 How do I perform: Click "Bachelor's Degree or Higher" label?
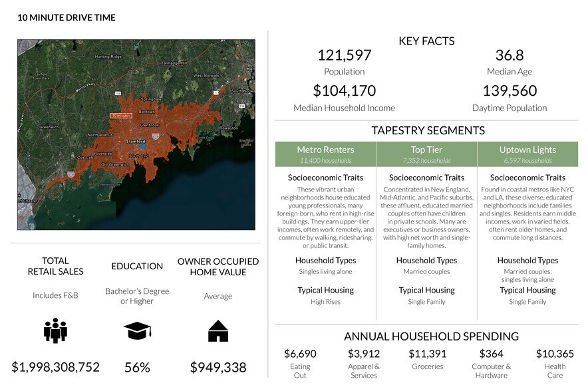point(137,296)
